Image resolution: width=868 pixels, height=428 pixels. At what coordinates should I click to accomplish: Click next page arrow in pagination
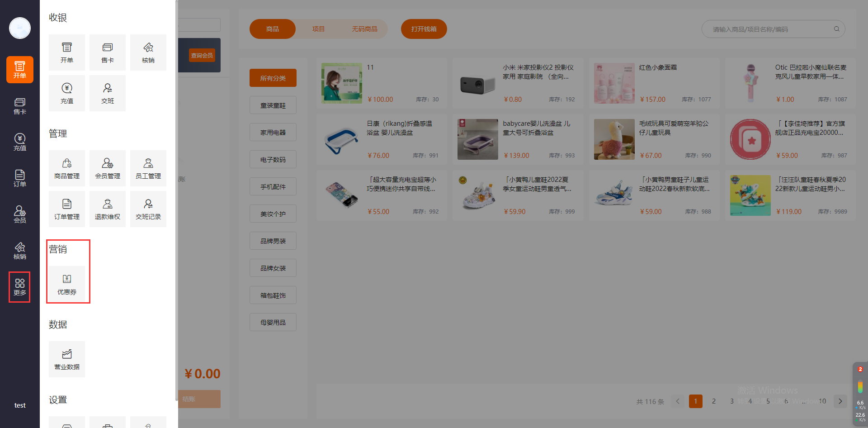pyautogui.click(x=840, y=401)
